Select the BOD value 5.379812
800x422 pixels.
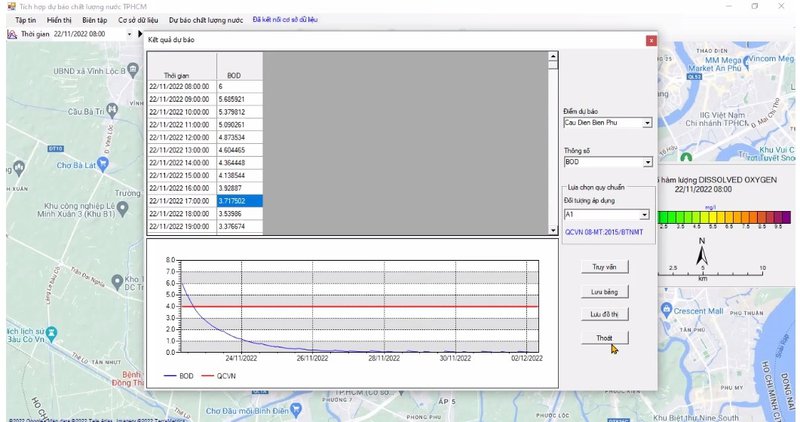pyautogui.click(x=240, y=112)
